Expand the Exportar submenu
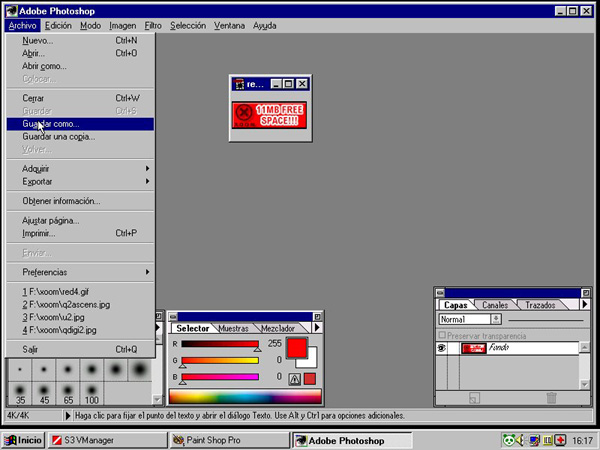 click(80, 182)
